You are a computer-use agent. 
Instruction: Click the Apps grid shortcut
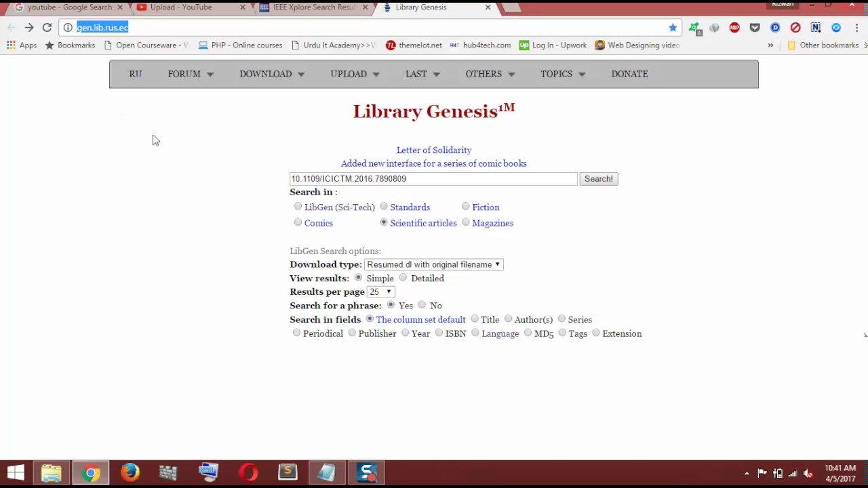pyautogui.click(x=22, y=45)
